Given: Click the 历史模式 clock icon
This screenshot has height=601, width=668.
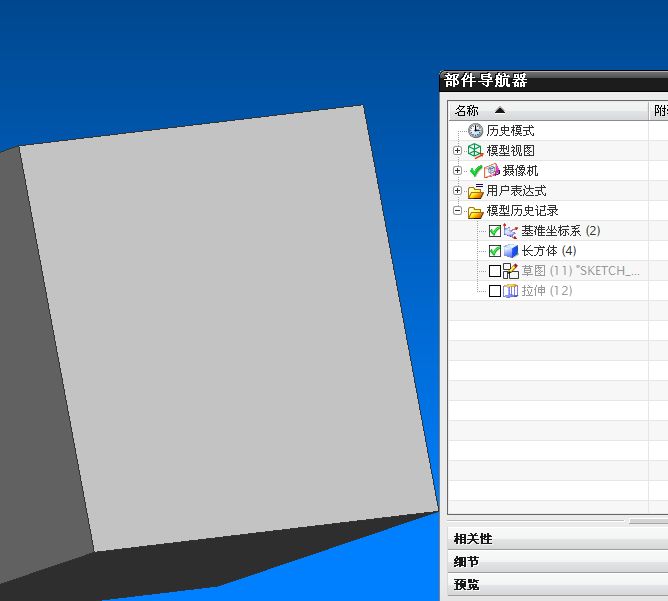Looking at the screenshot, I should coord(475,130).
